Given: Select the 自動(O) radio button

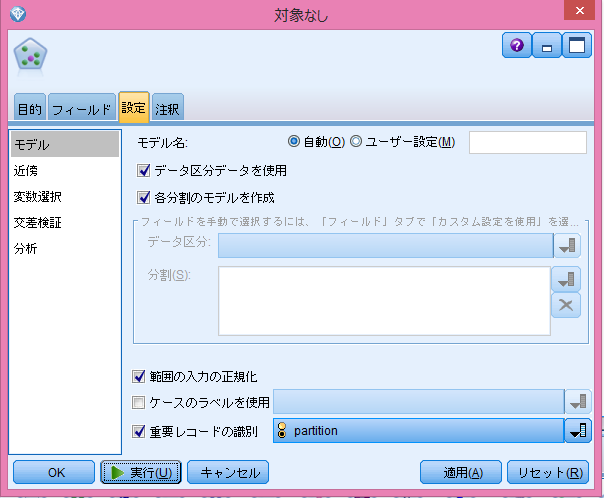Looking at the screenshot, I should pyautogui.click(x=294, y=141).
